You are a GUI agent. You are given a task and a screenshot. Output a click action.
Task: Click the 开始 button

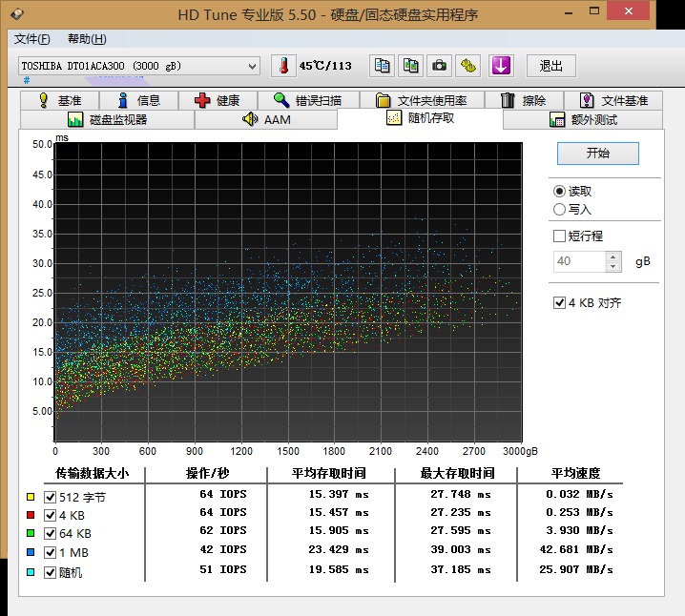[597, 154]
